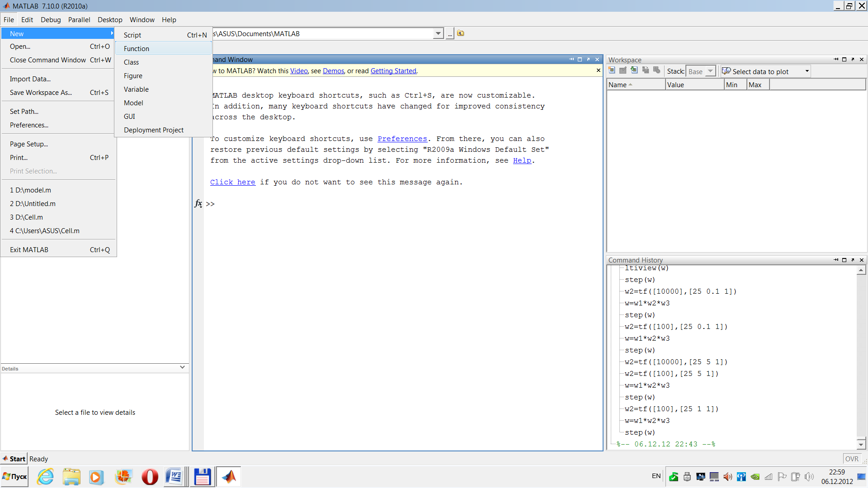Choose Exit MATLAB from File menu
The image size is (868, 488).
click(58, 250)
